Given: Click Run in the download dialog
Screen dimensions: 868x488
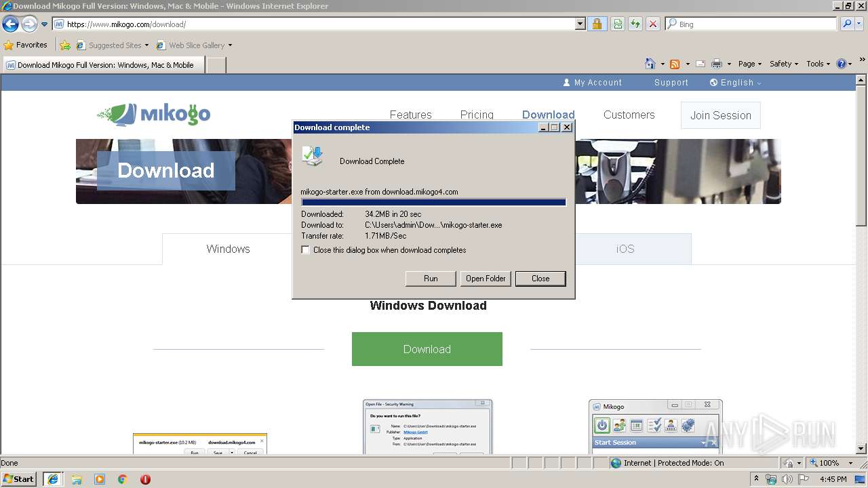Looking at the screenshot, I should click(431, 279).
